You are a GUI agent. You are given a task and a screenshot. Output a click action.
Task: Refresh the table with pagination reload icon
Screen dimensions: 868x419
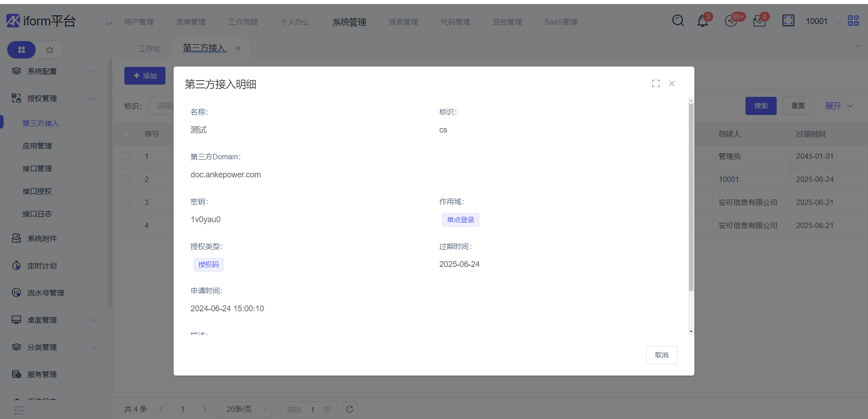point(349,409)
